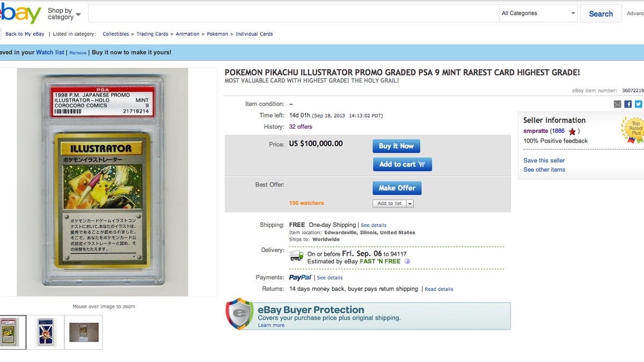
Task: Share listing on Facebook icon
Action: pyautogui.click(x=628, y=105)
